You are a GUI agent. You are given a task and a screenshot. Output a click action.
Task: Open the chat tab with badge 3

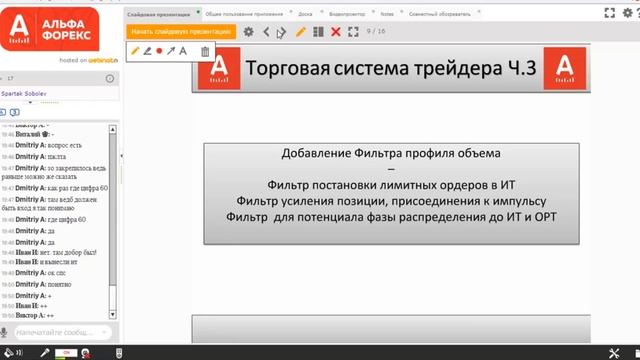[14, 112]
